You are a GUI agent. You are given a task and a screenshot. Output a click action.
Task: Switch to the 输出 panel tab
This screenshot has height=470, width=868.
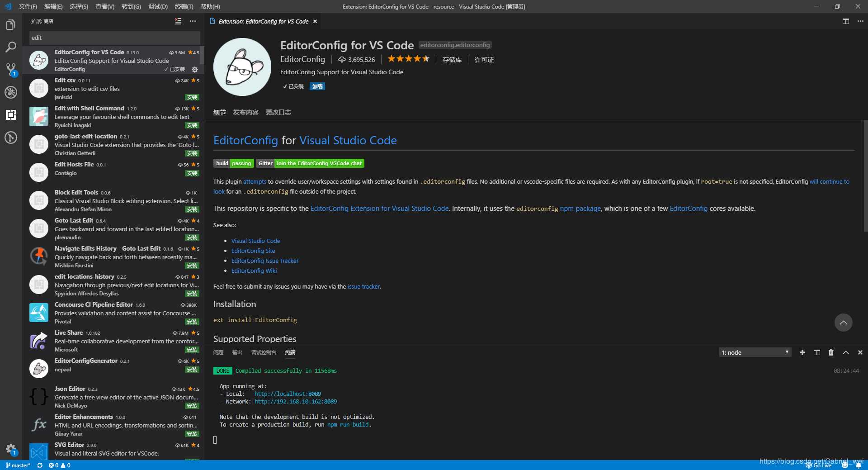pos(237,352)
